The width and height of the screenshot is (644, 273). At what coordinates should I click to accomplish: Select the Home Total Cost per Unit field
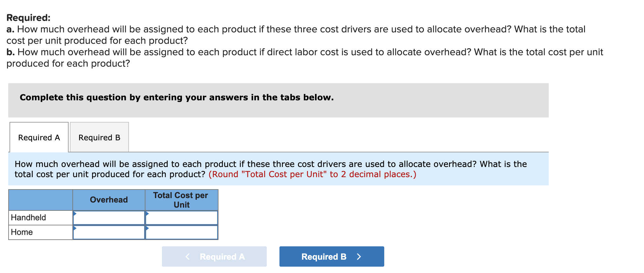[x=182, y=232]
